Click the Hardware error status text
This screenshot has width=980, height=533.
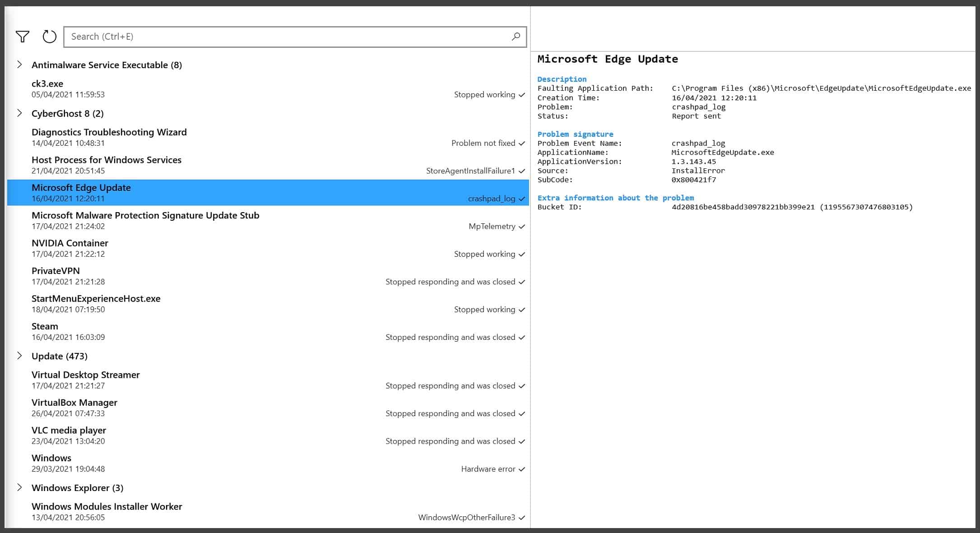(488, 469)
